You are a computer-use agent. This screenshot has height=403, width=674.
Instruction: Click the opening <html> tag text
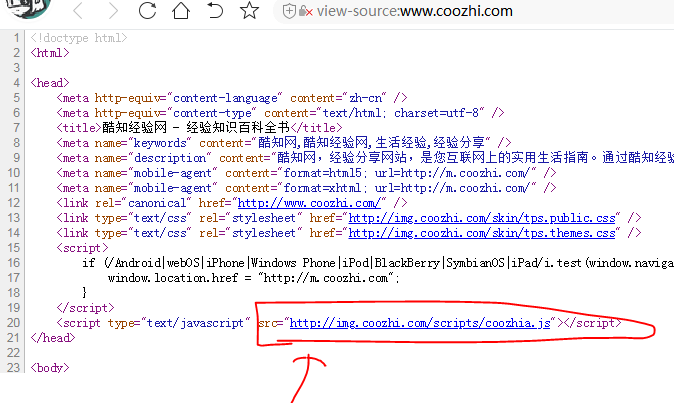50,53
